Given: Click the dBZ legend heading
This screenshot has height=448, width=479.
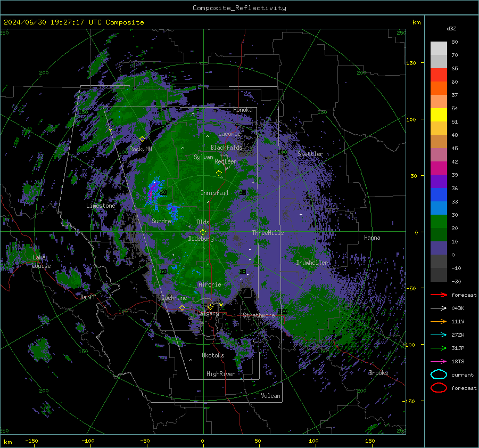Looking at the screenshot, I should tap(451, 28).
